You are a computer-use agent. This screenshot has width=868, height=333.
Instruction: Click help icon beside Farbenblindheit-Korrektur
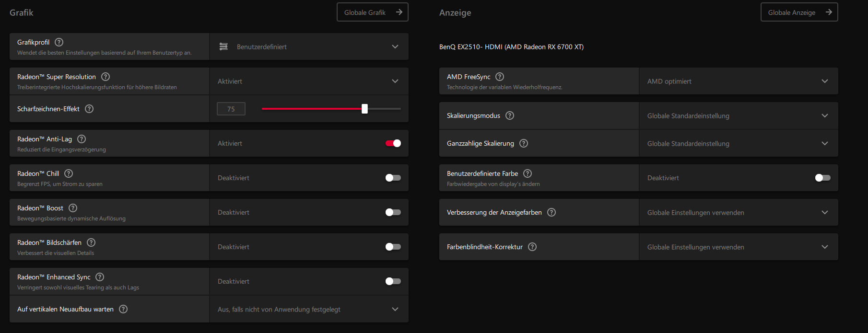[532, 247]
